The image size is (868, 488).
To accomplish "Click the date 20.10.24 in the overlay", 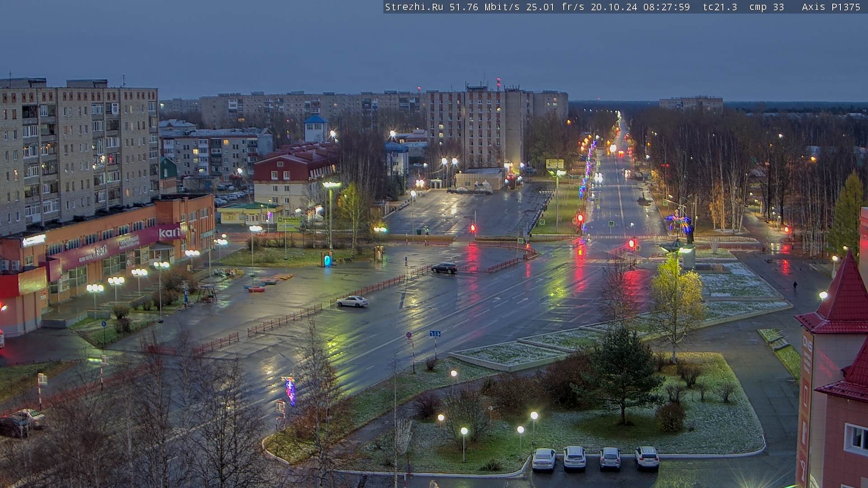I will coord(613,7).
